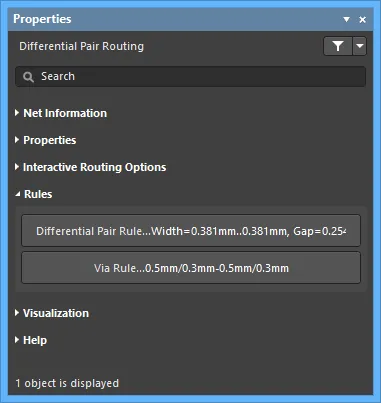Open the Via Rule 0.5mm/0.3mm button
381x403 pixels.
pos(191,268)
